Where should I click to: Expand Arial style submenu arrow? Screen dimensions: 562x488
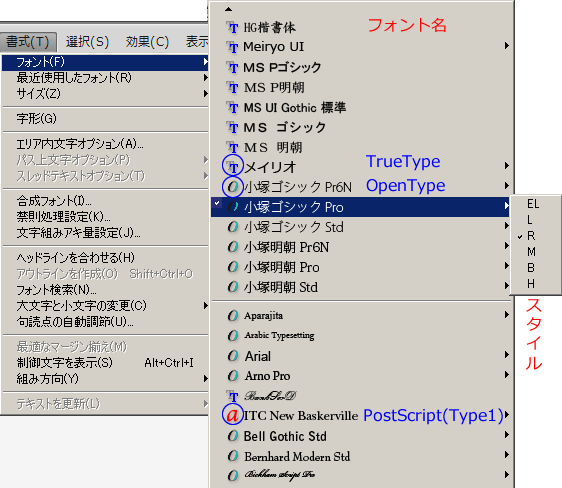(x=506, y=355)
